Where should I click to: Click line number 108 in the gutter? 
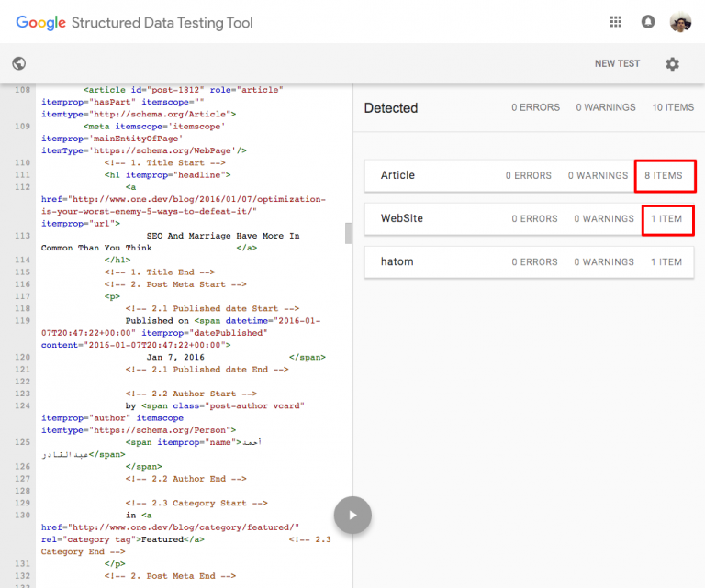pyautogui.click(x=22, y=90)
